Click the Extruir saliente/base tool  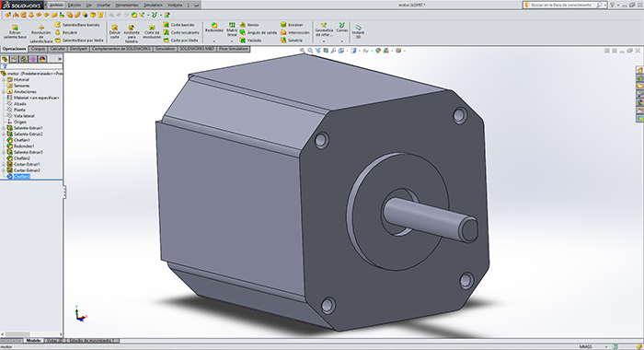[x=15, y=31]
